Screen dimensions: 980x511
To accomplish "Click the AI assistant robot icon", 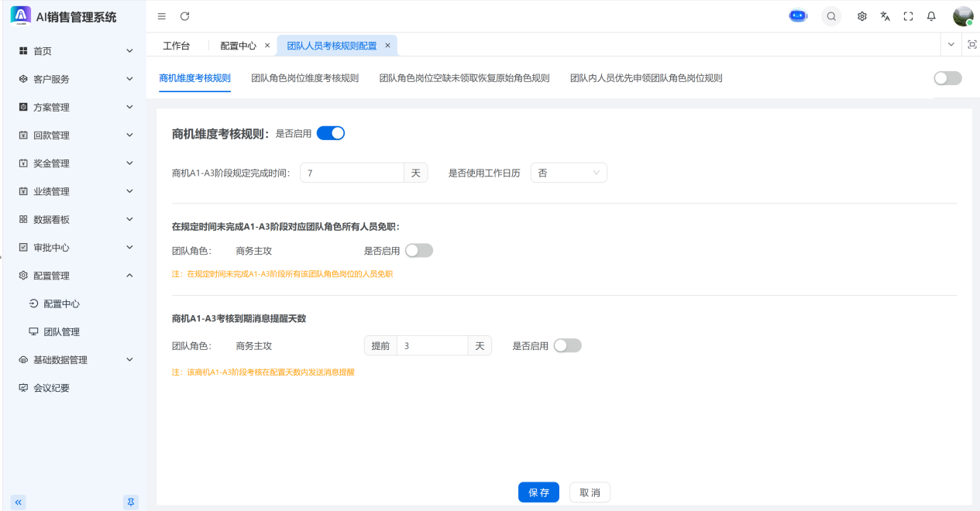I will (798, 16).
